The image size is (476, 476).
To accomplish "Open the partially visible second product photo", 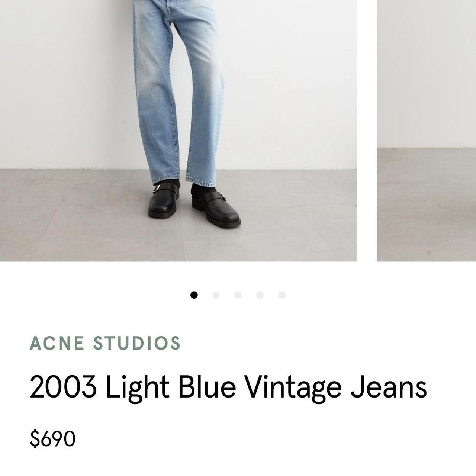I will coord(427,131).
